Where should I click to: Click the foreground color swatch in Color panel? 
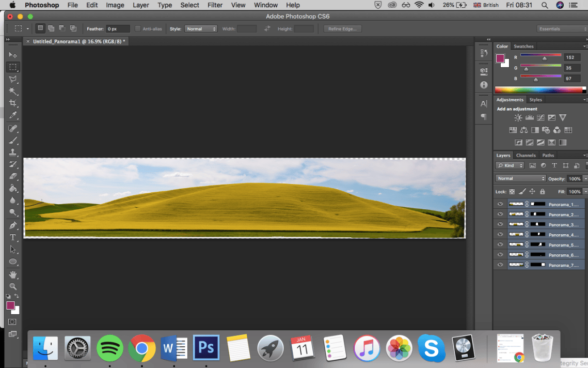(500, 58)
